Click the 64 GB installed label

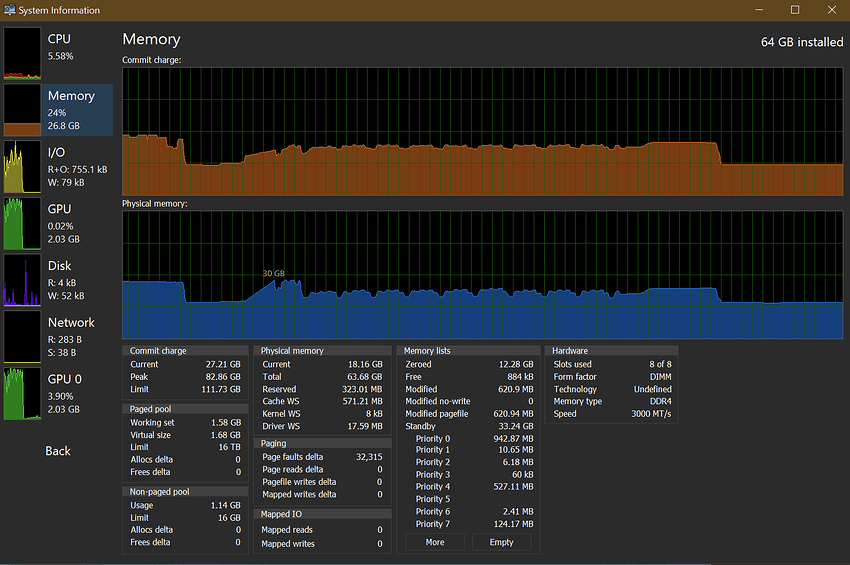[801, 42]
